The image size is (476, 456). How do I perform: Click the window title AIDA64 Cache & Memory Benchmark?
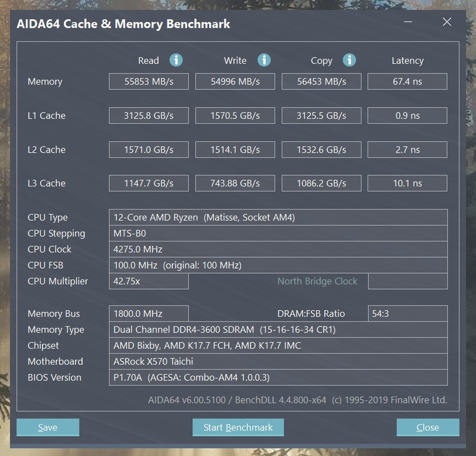123,24
